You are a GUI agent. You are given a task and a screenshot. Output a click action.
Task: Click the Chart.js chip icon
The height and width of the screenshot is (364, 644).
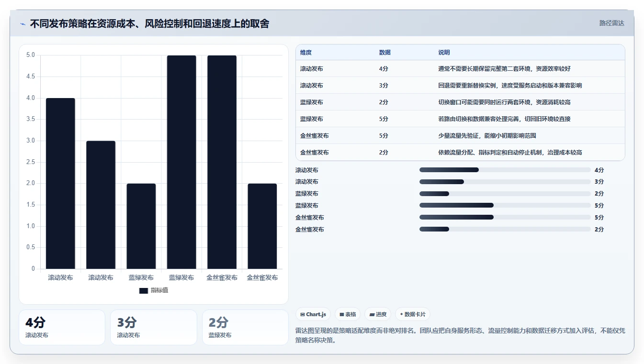pos(303,315)
